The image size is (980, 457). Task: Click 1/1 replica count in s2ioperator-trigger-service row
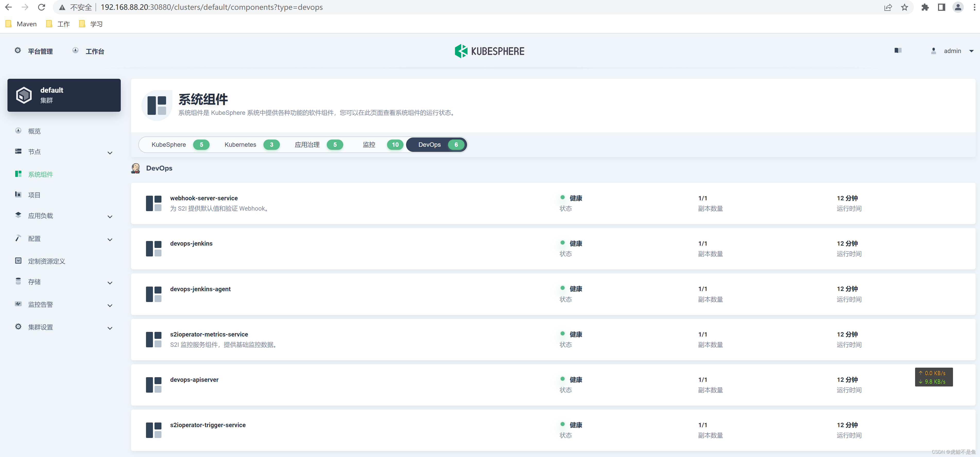(702, 425)
